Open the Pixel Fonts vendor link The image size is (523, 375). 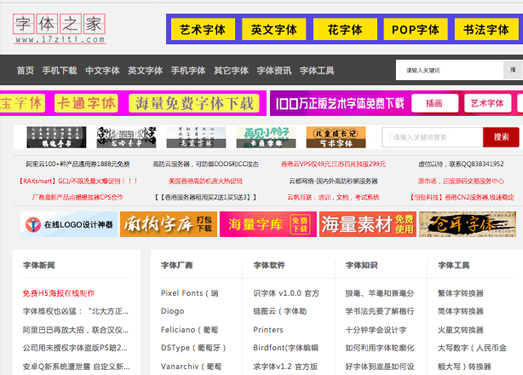(189, 293)
